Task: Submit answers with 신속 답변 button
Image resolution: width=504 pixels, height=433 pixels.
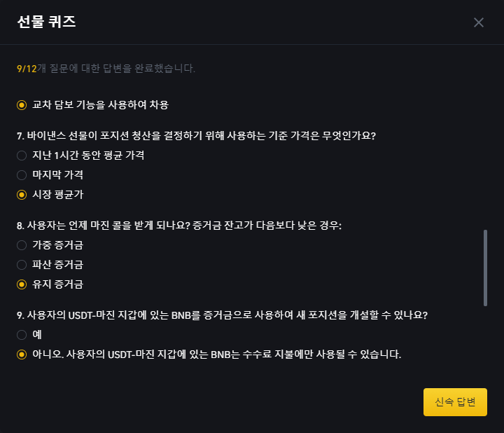Action: (455, 402)
